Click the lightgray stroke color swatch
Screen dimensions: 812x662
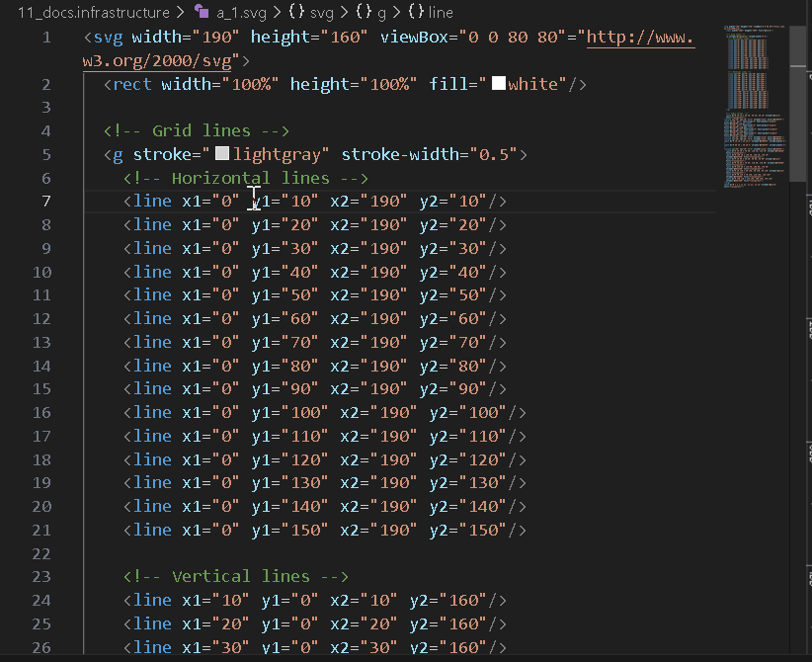click(222, 154)
